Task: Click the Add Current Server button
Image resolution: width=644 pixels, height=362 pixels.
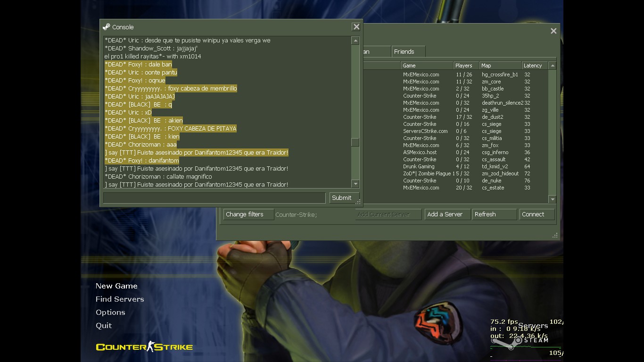Action: (388, 214)
